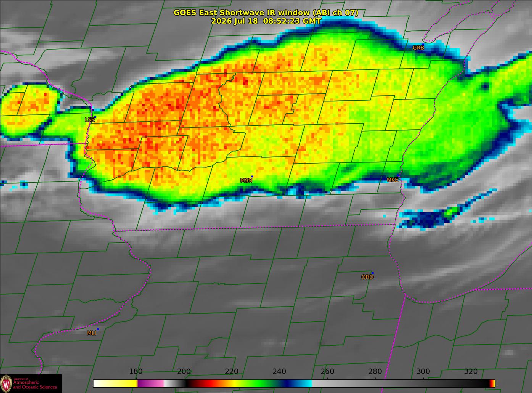Click the GRB station marker label
The image size is (532, 393).
[418, 48]
